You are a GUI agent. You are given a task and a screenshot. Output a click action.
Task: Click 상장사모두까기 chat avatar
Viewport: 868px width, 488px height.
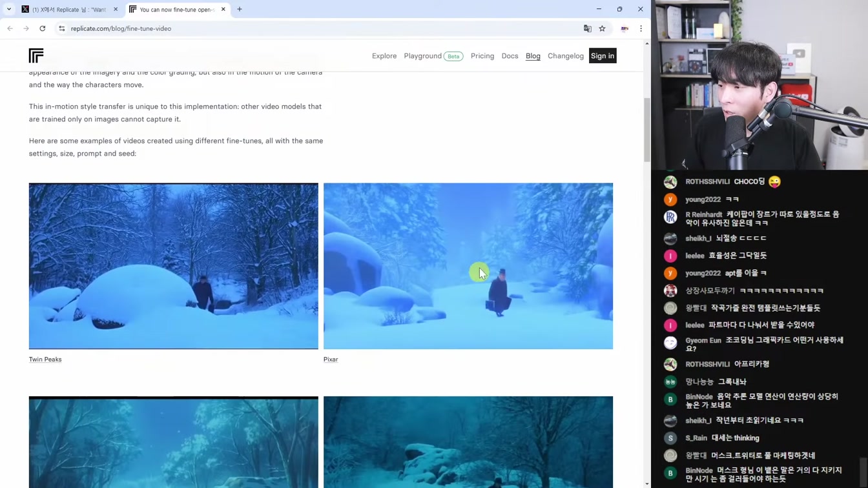coord(670,290)
